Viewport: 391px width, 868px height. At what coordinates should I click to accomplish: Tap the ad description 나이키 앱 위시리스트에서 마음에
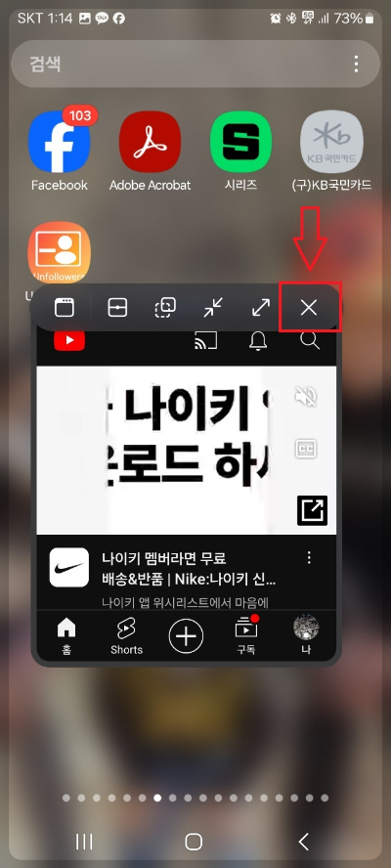(185, 602)
